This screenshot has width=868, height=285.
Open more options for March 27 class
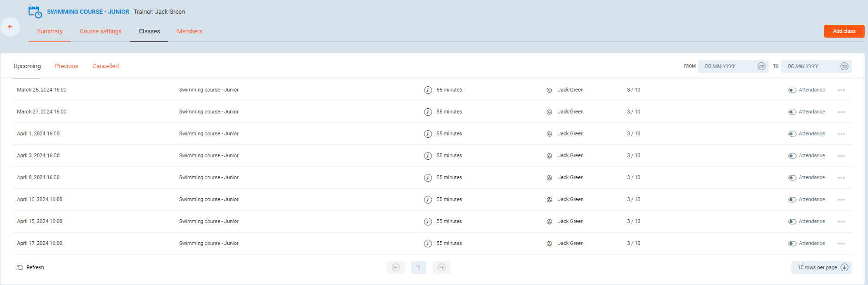tap(841, 112)
